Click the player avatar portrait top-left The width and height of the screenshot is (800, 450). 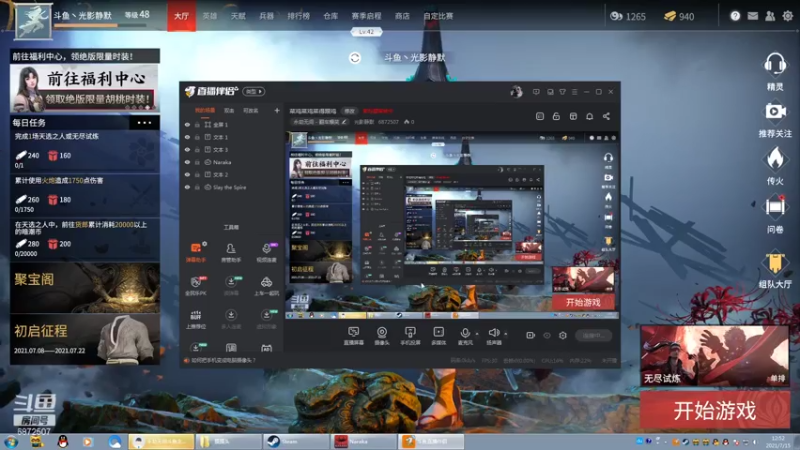[34, 21]
